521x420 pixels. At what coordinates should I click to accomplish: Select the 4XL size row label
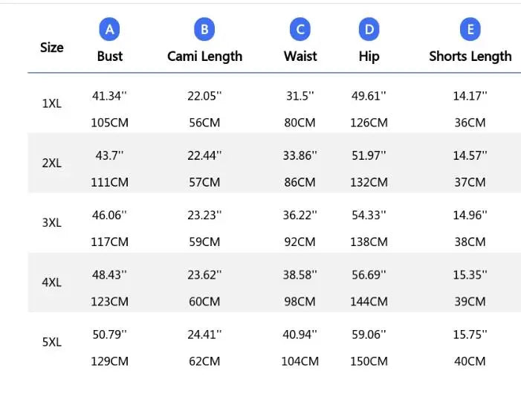(52, 282)
